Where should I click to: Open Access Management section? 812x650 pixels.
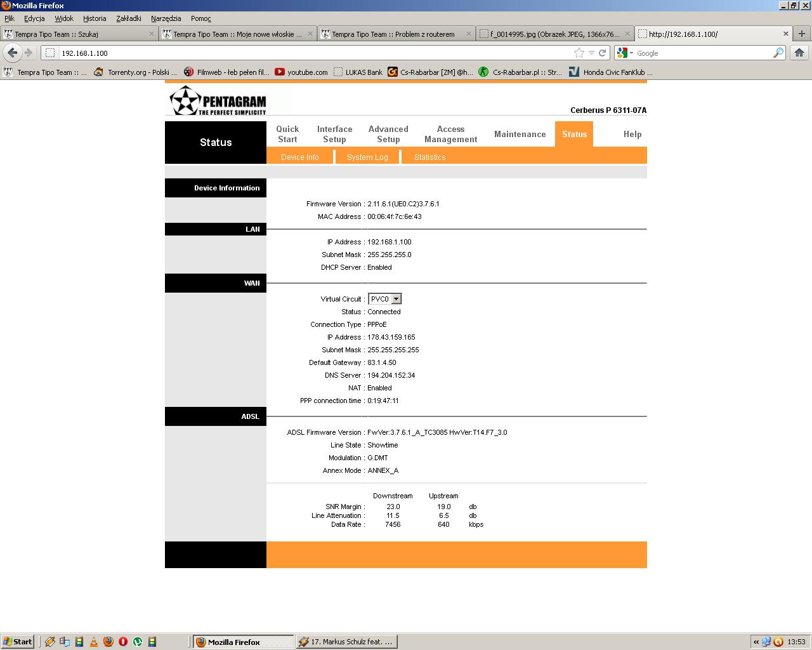click(x=450, y=134)
